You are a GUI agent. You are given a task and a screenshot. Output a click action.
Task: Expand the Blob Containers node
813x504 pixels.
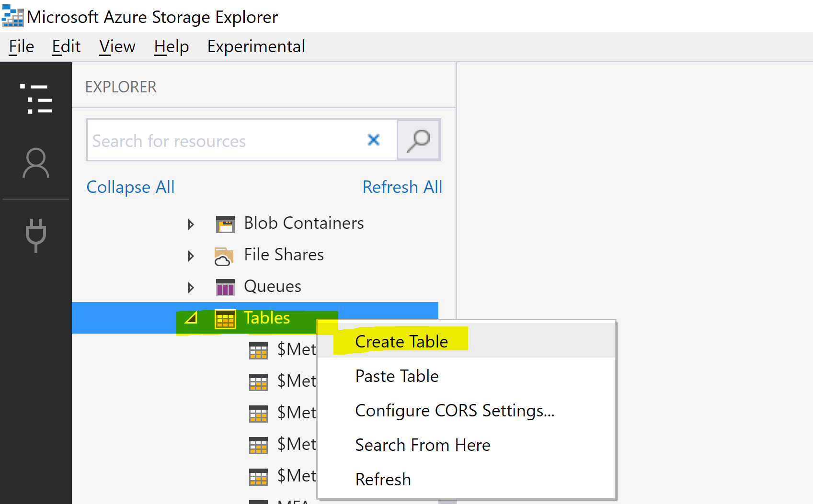pos(191,224)
